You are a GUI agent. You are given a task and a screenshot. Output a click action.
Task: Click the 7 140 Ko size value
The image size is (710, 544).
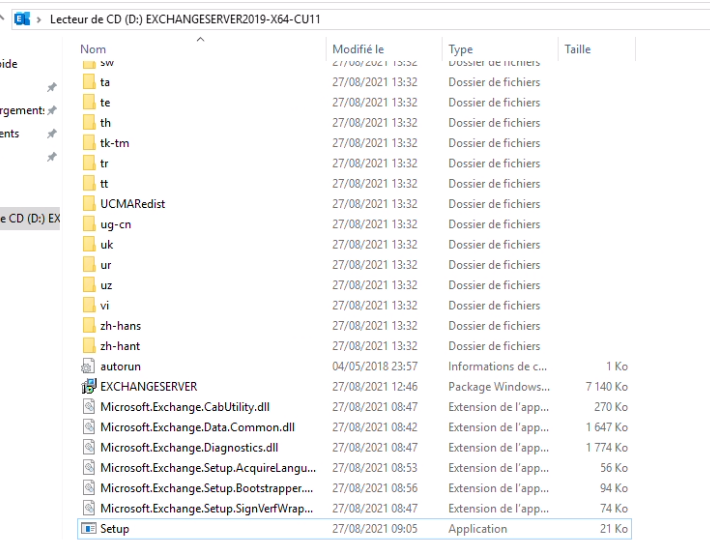606,386
